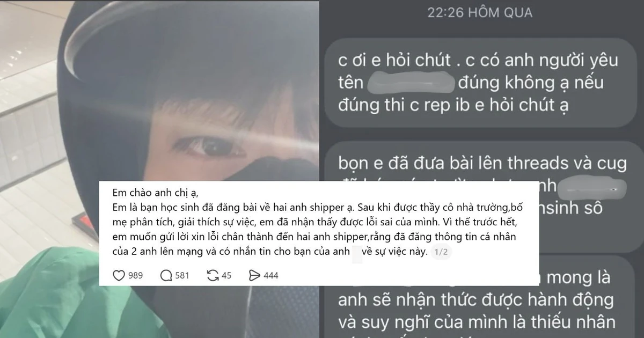This screenshot has width=644, height=338.
Task: Repost using the circular arrows icon
Action: [x=213, y=275]
